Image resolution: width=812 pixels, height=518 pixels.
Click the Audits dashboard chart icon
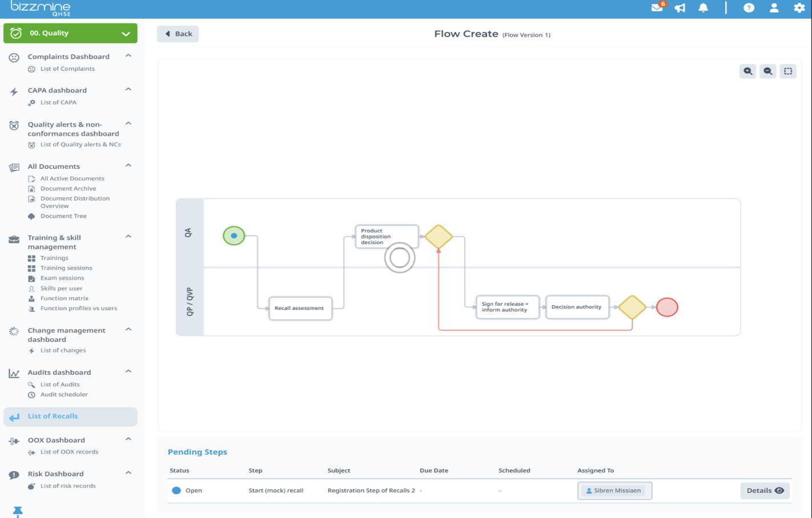pyautogui.click(x=14, y=374)
